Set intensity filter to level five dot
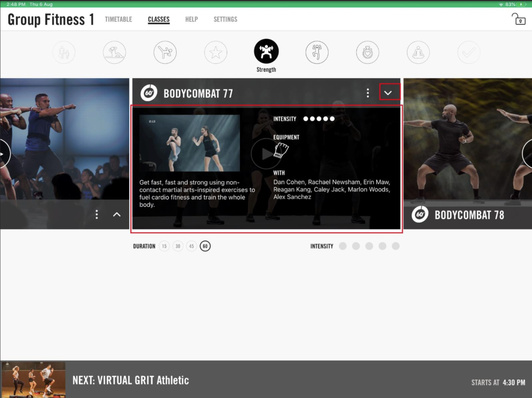The width and height of the screenshot is (532, 398). click(395, 246)
